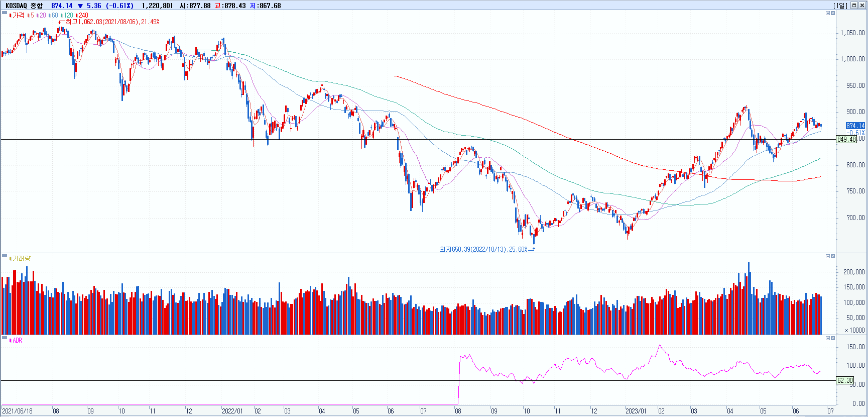Select the 거래량 volume legend label

20,258
